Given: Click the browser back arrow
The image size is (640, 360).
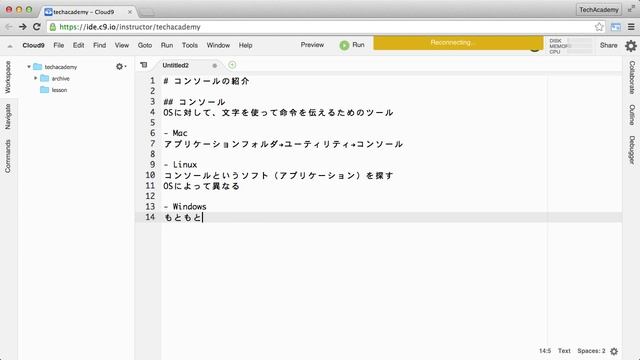Looking at the screenshot, I should coord(9,27).
